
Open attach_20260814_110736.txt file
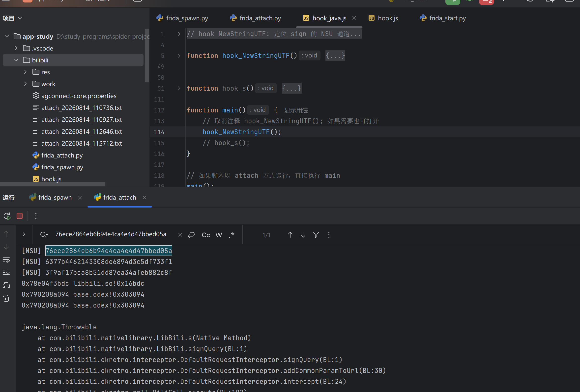77,108
